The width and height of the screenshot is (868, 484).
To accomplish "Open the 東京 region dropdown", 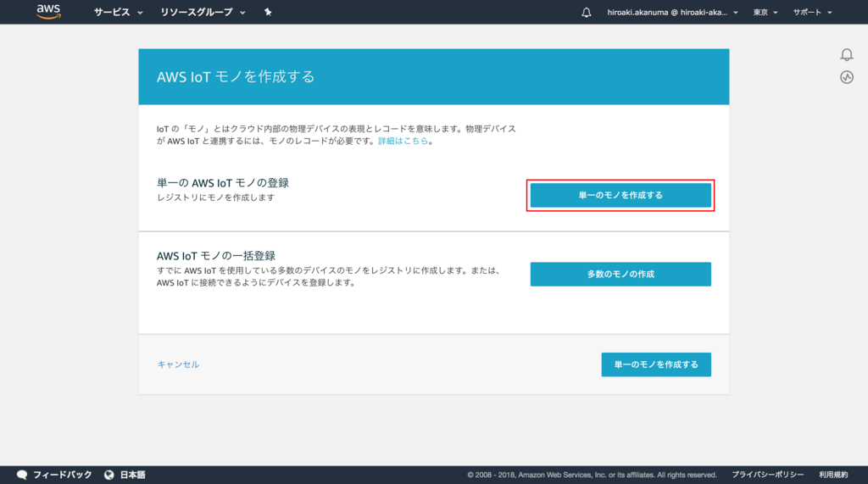I will 765,12.
